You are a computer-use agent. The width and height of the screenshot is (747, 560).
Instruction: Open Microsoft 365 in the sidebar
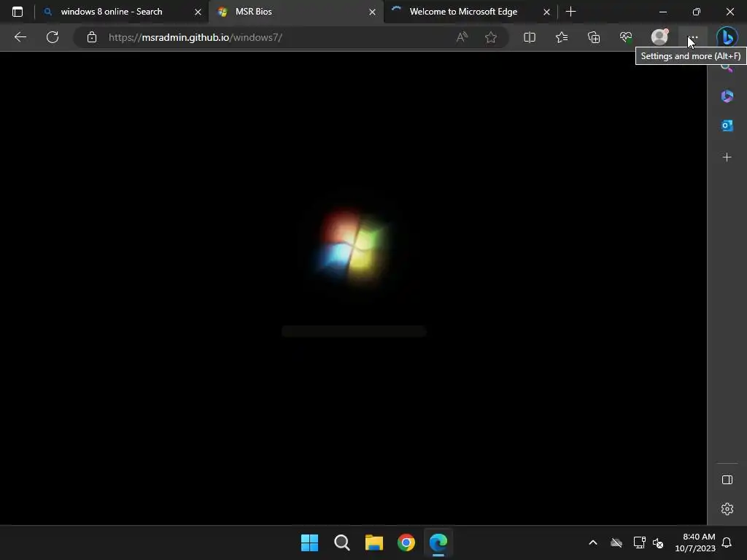[727, 96]
